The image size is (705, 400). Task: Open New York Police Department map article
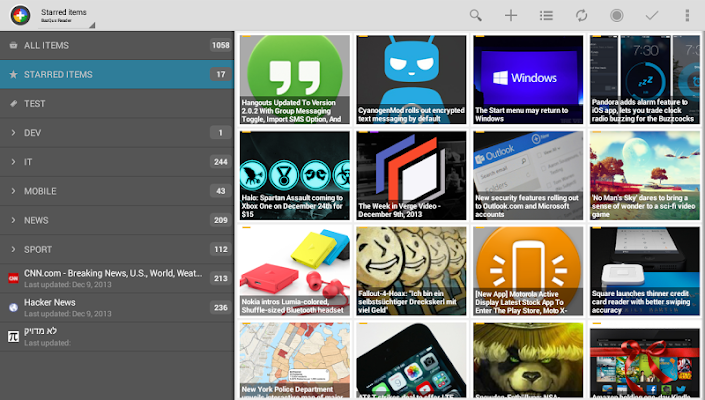click(x=294, y=360)
